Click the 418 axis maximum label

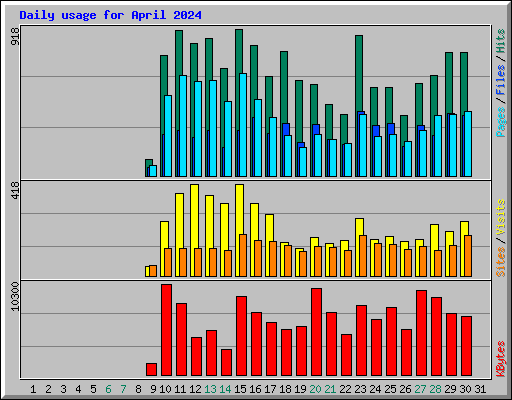pyautogui.click(x=15, y=191)
